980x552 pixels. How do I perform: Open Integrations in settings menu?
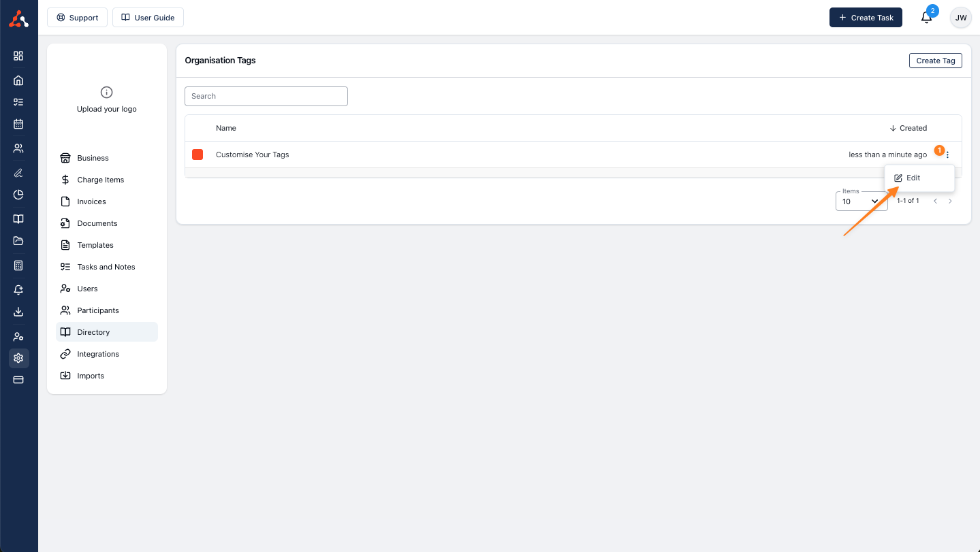(x=98, y=354)
